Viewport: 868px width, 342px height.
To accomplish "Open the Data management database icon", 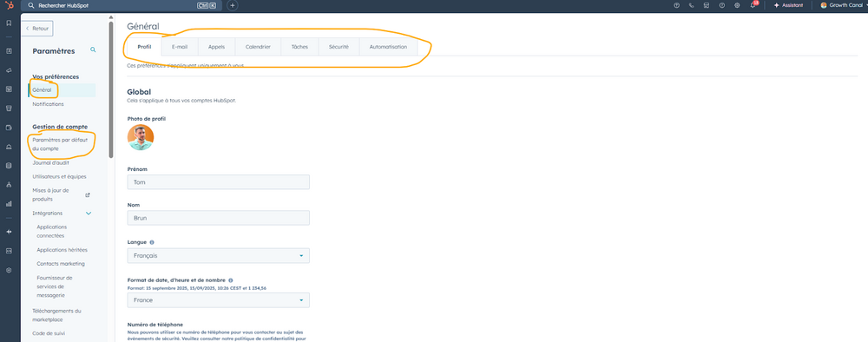I will [x=9, y=166].
